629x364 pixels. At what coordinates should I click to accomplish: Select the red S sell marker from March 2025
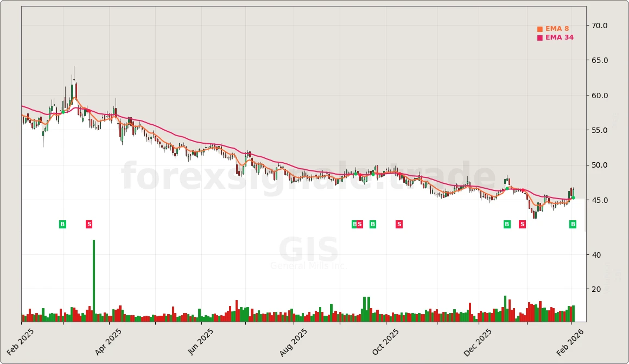coord(89,224)
